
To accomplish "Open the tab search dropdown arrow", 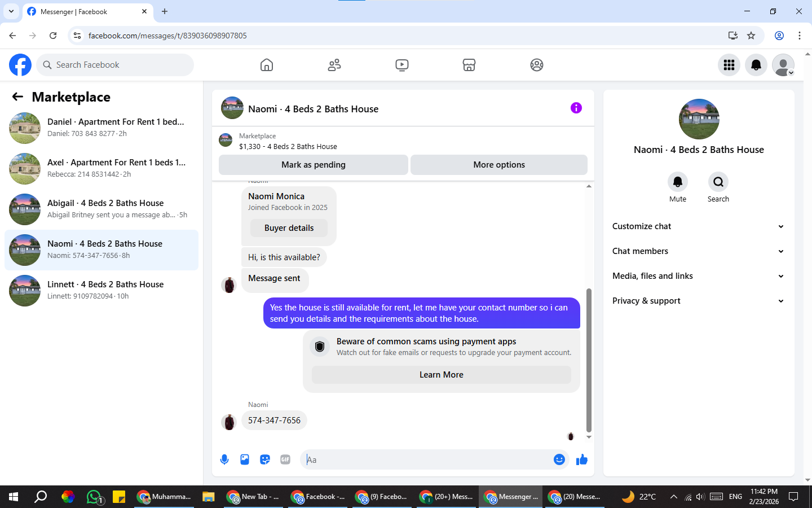I will coord(11,11).
